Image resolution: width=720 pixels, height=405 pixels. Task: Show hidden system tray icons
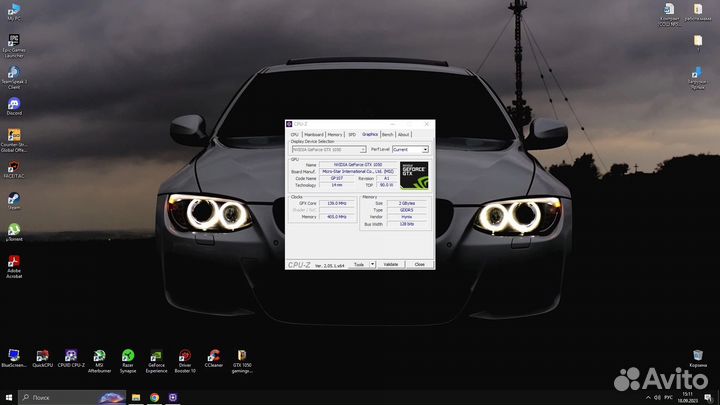click(648, 398)
